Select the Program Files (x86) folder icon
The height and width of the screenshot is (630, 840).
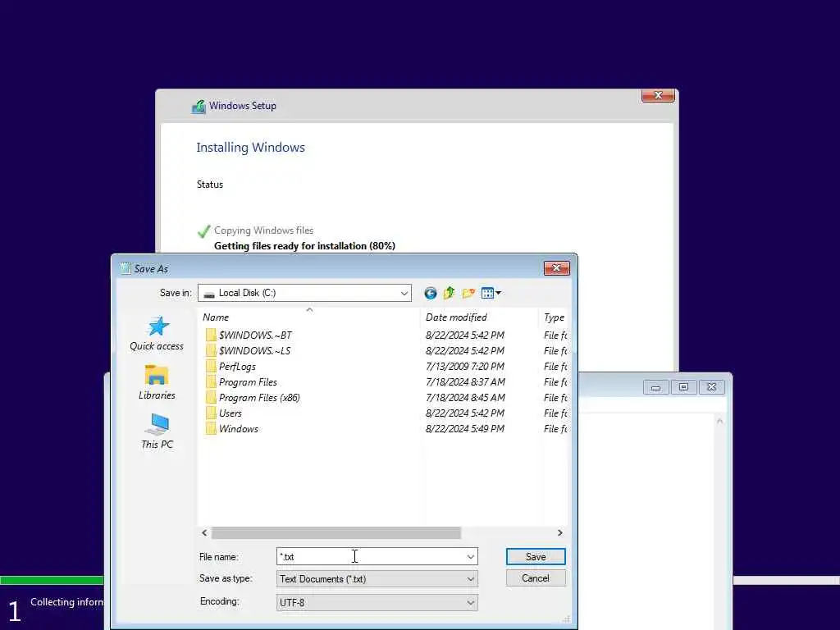coord(211,398)
